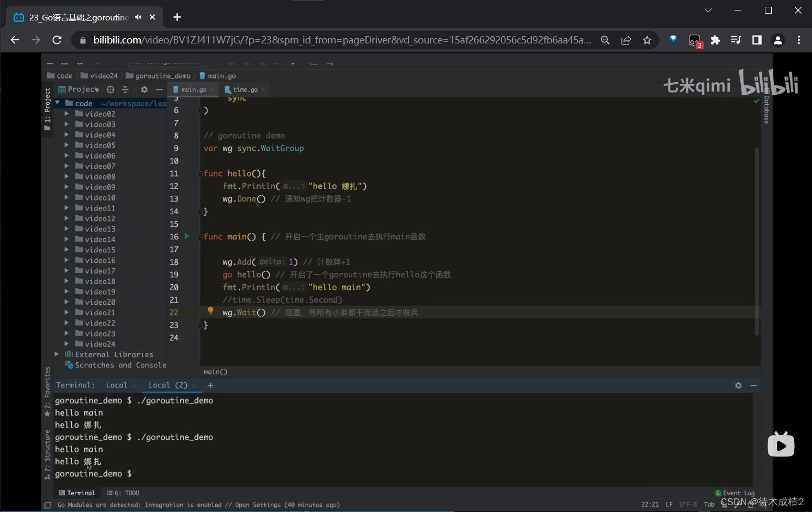Click the bilibili play button overlay
Image resolution: width=812 pixels, height=512 pixels.
tap(781, 445)
